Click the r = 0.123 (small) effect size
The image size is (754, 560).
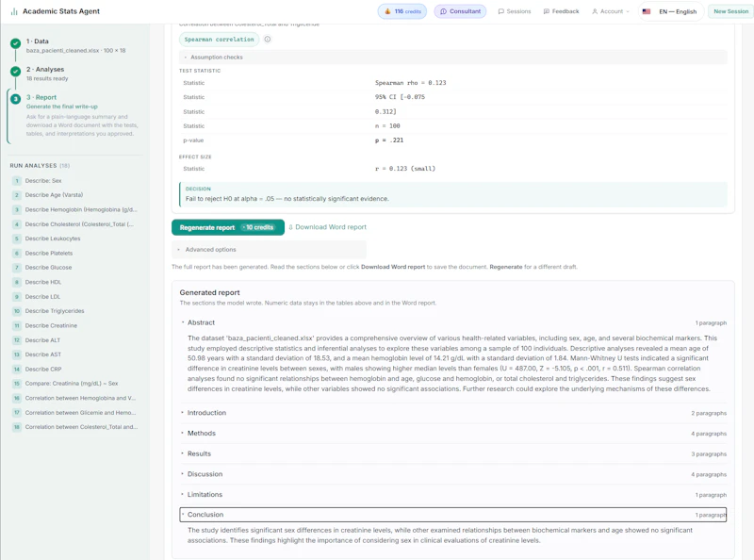tap(405, 169)
